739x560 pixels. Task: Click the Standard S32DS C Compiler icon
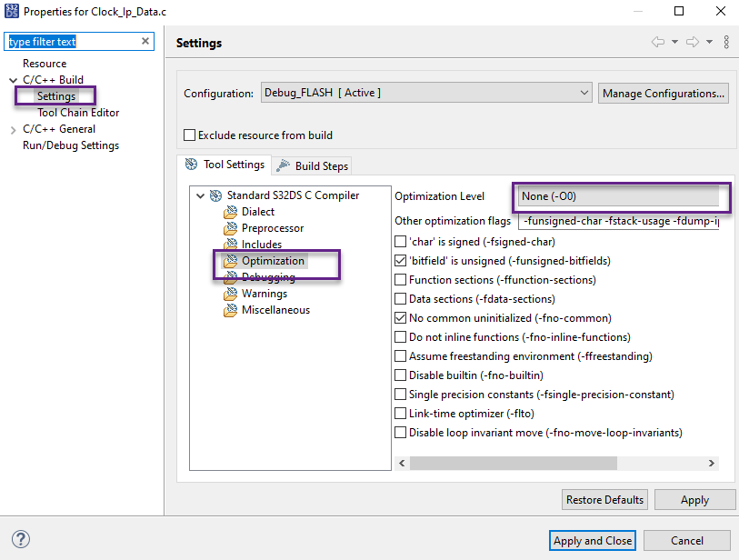click(x=215, y=195)
